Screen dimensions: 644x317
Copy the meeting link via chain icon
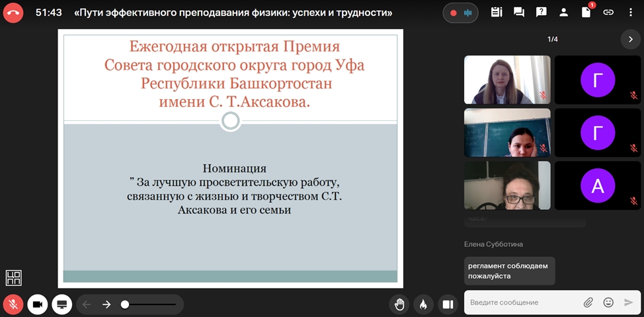(x=608, y=13)
